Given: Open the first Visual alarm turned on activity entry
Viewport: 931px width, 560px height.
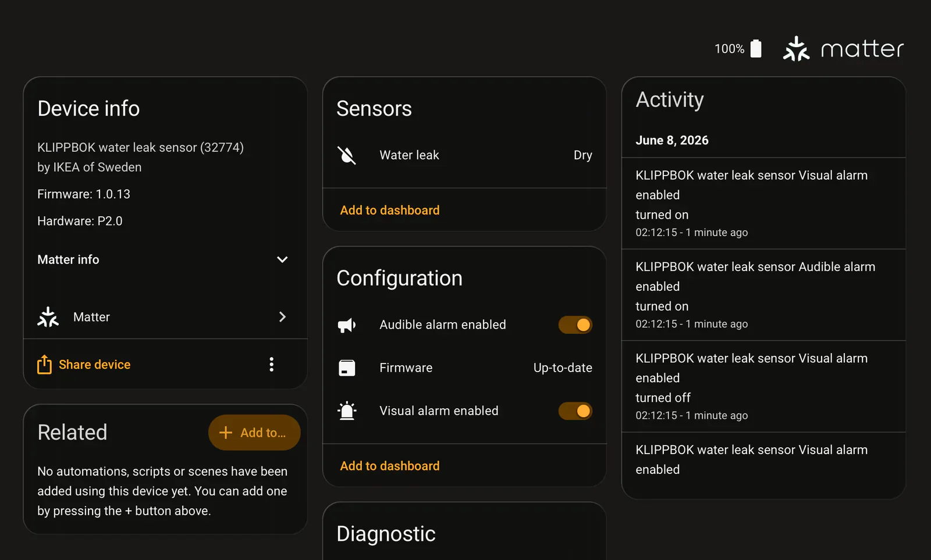Looking at the screenshot, I should pos(763,204).
